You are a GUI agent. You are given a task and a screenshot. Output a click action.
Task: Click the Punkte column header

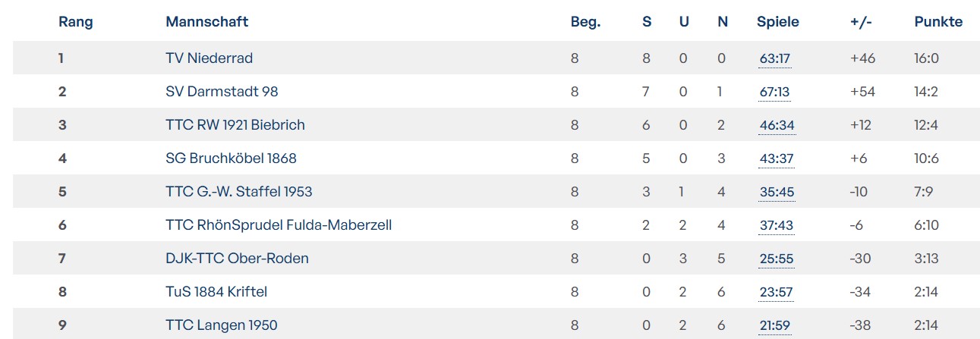pos(938,22)
